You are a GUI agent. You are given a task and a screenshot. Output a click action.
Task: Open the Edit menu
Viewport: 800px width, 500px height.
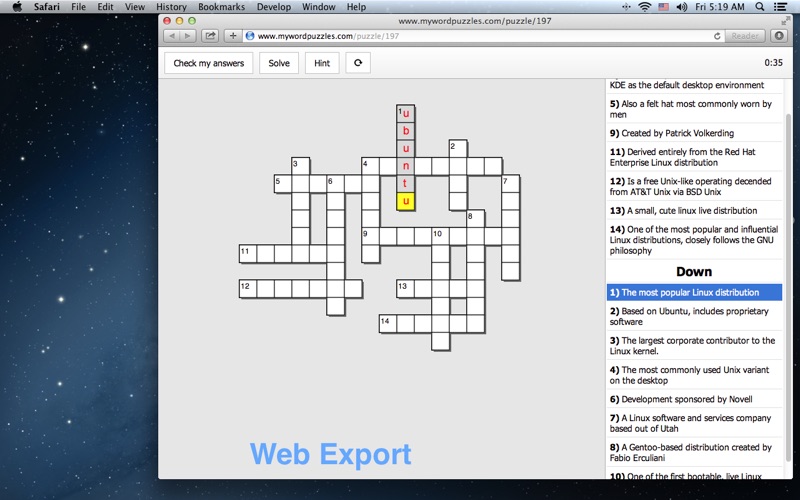(x=106, y=7)
